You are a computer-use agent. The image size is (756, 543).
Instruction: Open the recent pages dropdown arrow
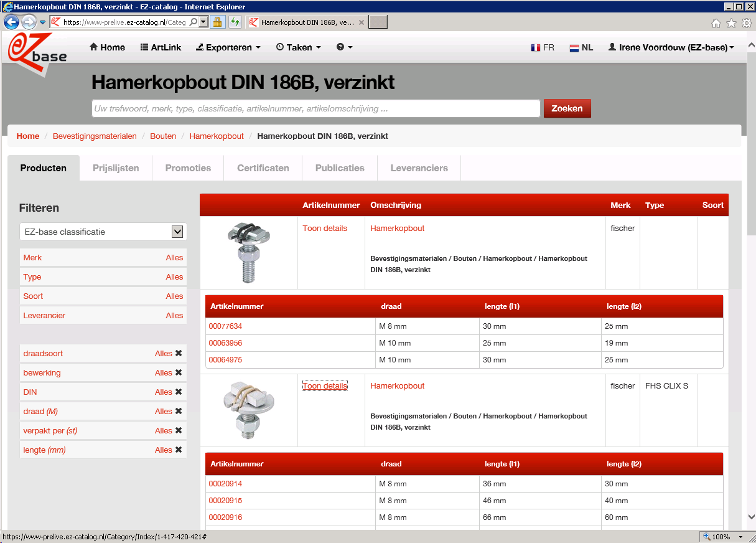[42, 22]
